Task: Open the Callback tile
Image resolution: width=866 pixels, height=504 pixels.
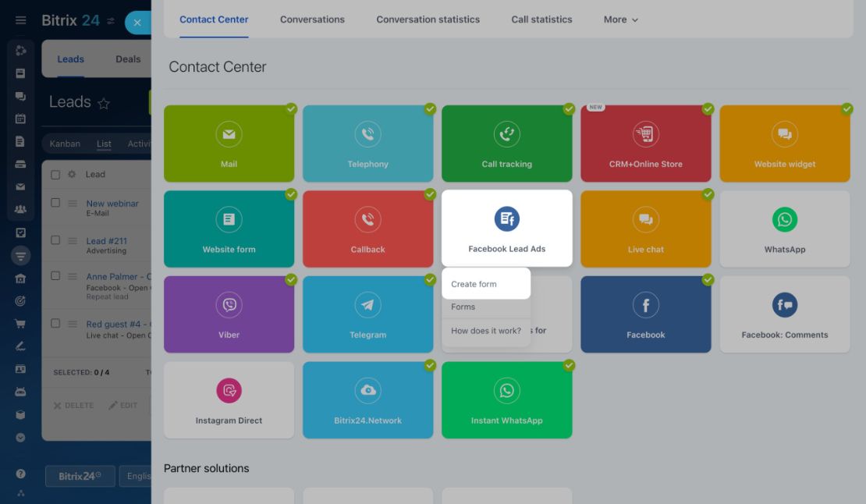Action: [x=367, y=229]
